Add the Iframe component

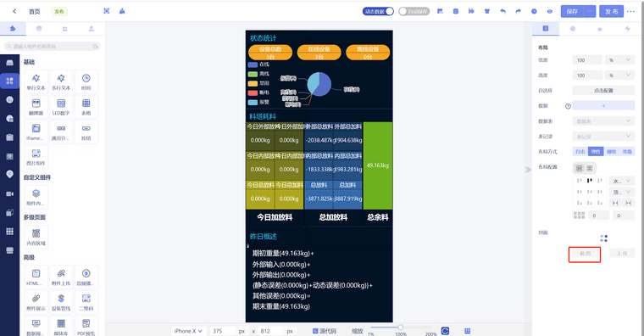pos(36,132)
